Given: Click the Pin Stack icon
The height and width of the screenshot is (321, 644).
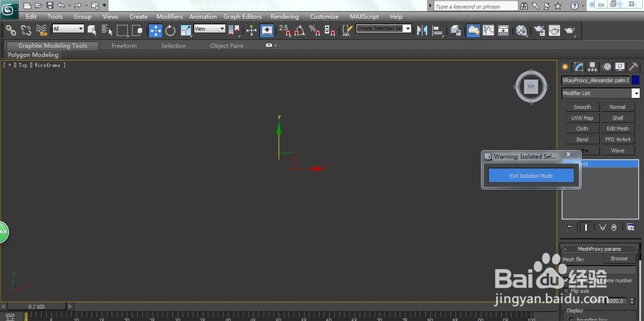Looking at the screenshot, I should (x=569, y=227).
